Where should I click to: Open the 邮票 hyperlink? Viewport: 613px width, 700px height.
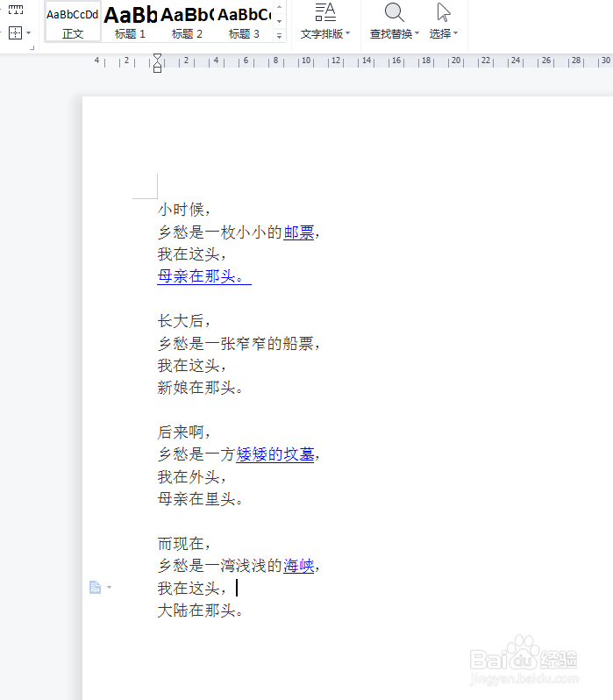299,232
